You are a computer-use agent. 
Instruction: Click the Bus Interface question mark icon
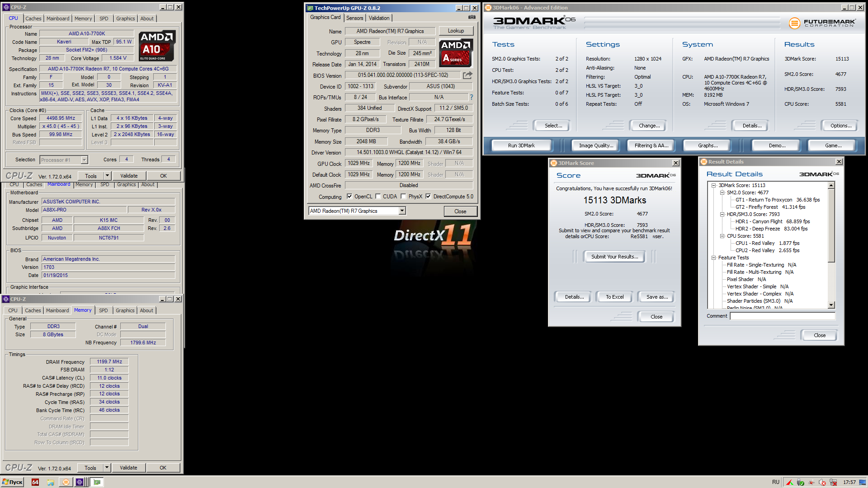coord(471,97)
